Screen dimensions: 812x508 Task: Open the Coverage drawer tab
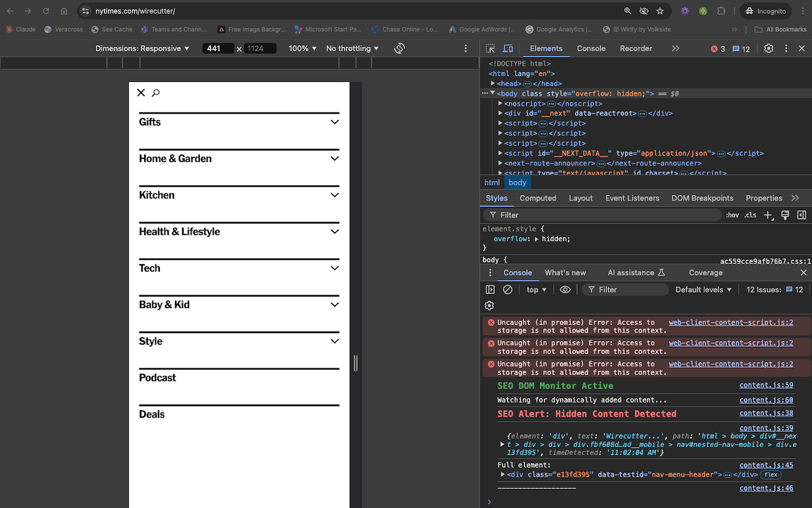point(705,273)
